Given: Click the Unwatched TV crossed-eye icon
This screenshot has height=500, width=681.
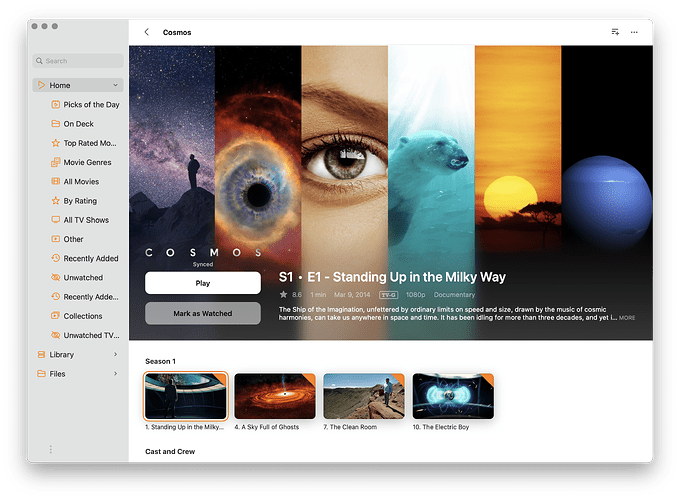Looking at the screenshot, I should point(56,335).
